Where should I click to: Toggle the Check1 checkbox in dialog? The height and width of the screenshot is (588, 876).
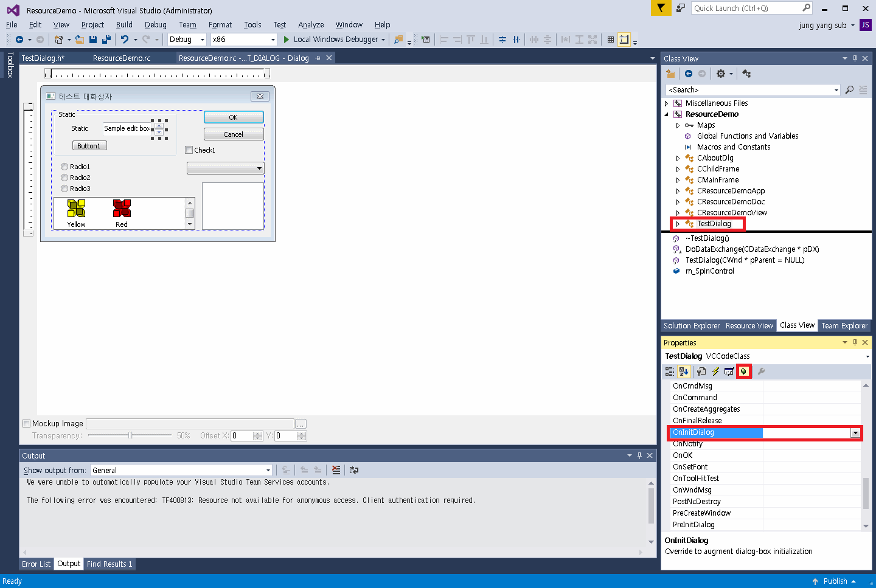pos(189,150)
